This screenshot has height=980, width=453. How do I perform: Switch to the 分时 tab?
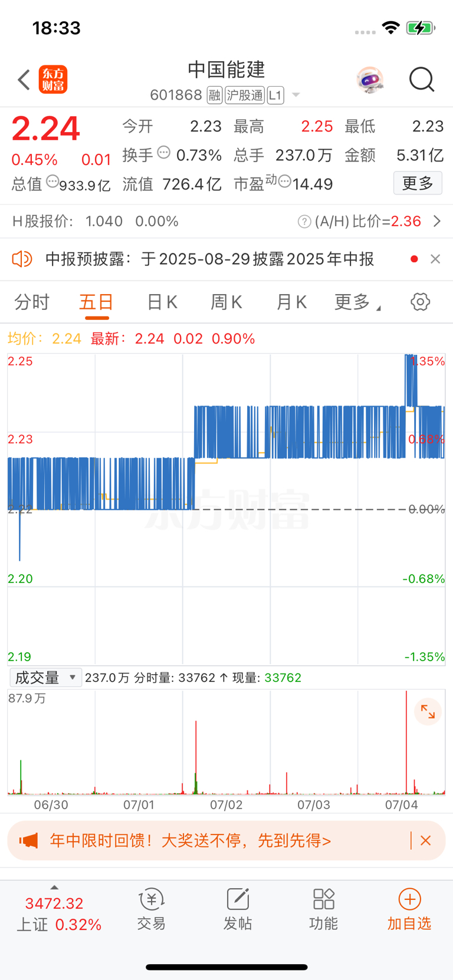pyautogui.click(x=32, y=302)
